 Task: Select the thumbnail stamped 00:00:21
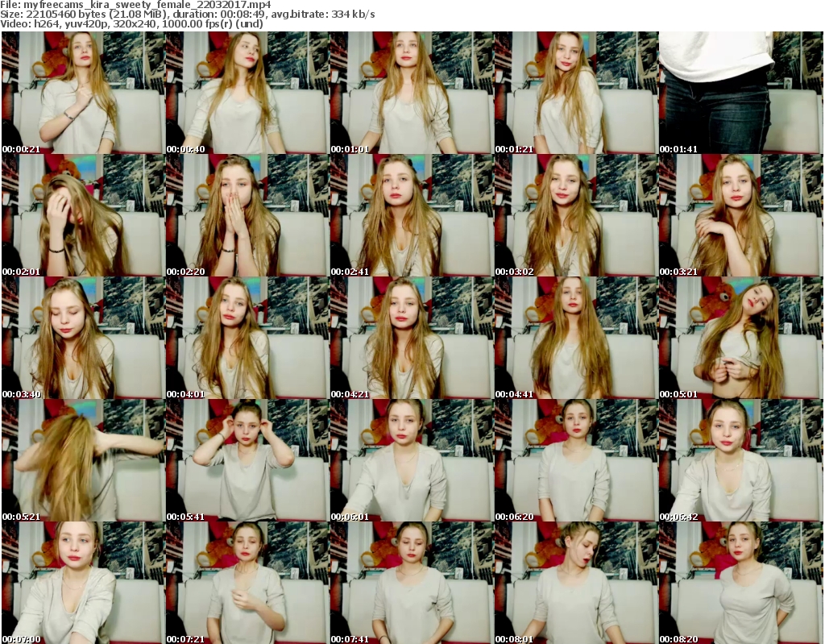83,93
